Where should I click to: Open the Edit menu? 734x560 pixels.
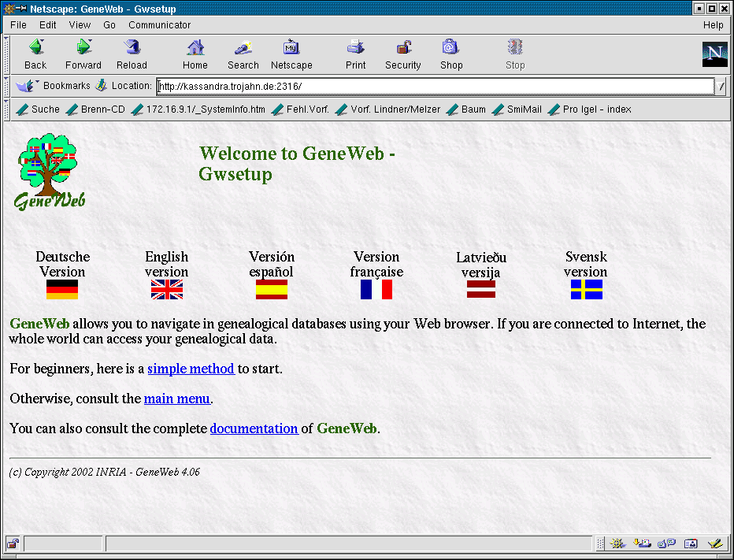tap(48, 25)
